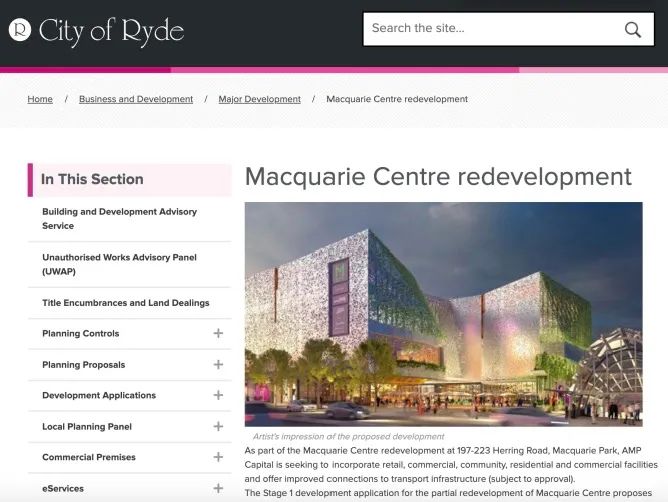Expand Local Planning Panel plus icon
The height and width of the screenshot is (502, 668).
[x=218, y=426]
